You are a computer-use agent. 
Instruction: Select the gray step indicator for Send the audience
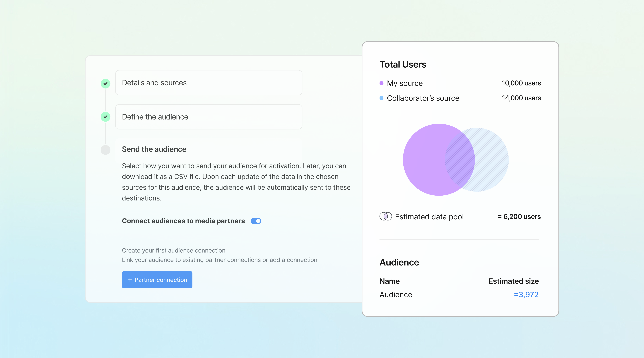[105, 150]
